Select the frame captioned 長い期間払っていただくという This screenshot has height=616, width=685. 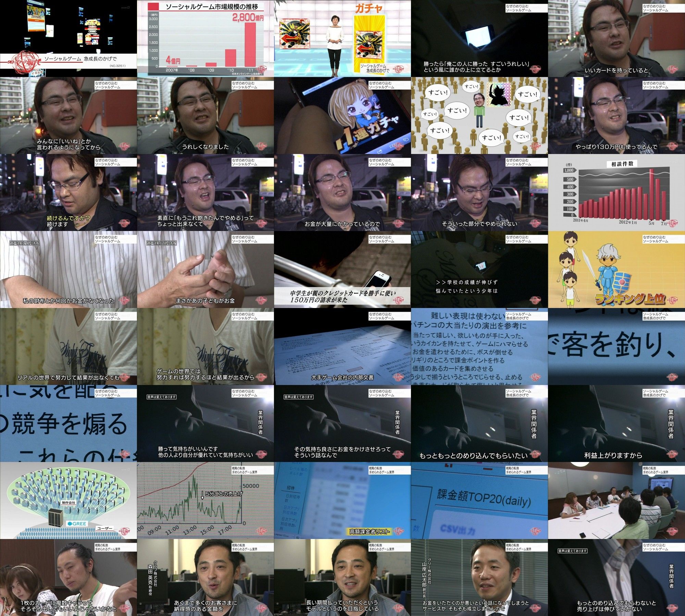[x=342, y=577]
